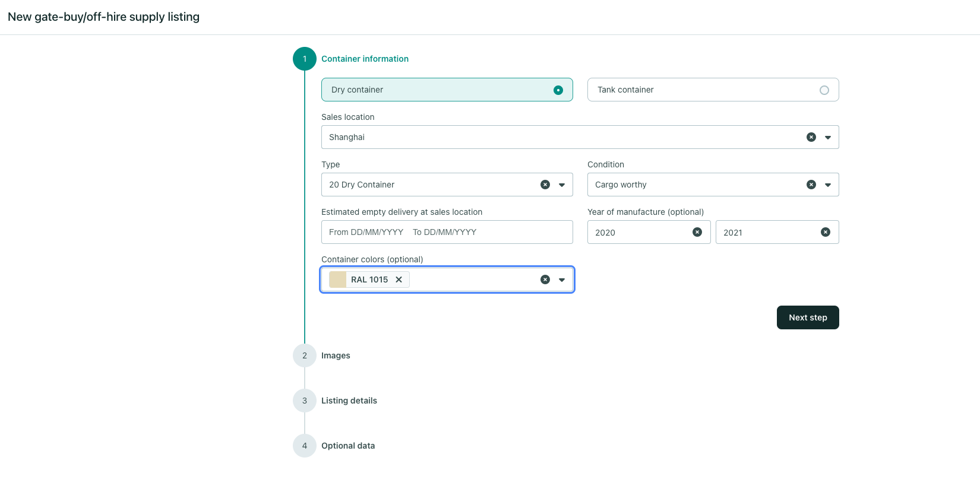Clear the 2021 manufacture year
Viewport: 980px width, 486px height.
pyautogui.click(x=825, y=232)
